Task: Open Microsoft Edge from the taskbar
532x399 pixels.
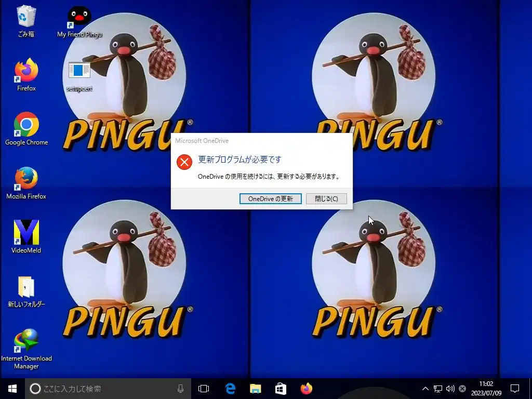Action: [230, 389]
